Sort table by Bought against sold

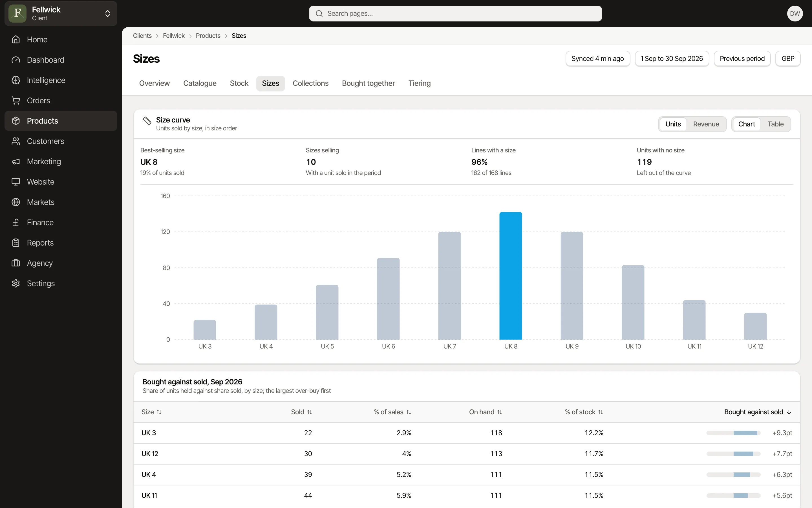pos(758,412)
